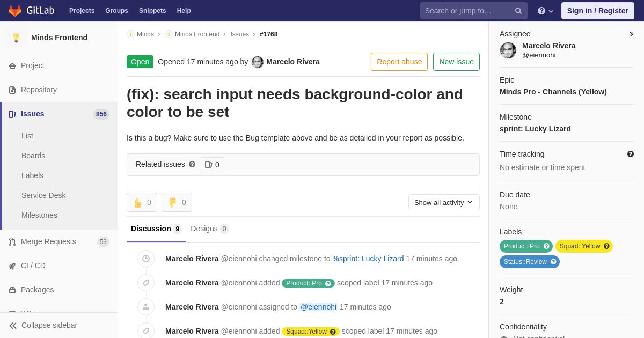Switch to the Discussion tab
The width and height of the screenshot is (644, 338).
click(x=156, y=229)
